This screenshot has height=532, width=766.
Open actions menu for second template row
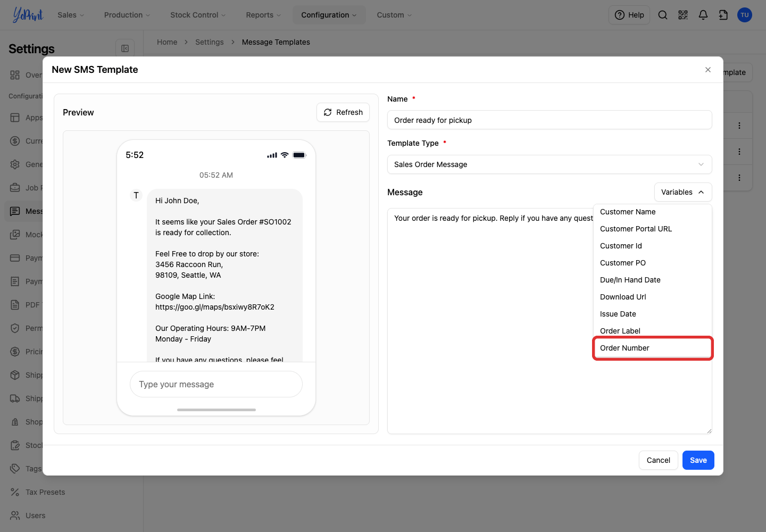click(739, 152)
